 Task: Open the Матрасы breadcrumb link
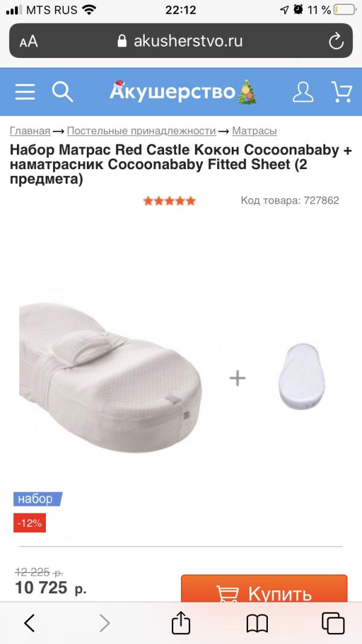[254, 131]
